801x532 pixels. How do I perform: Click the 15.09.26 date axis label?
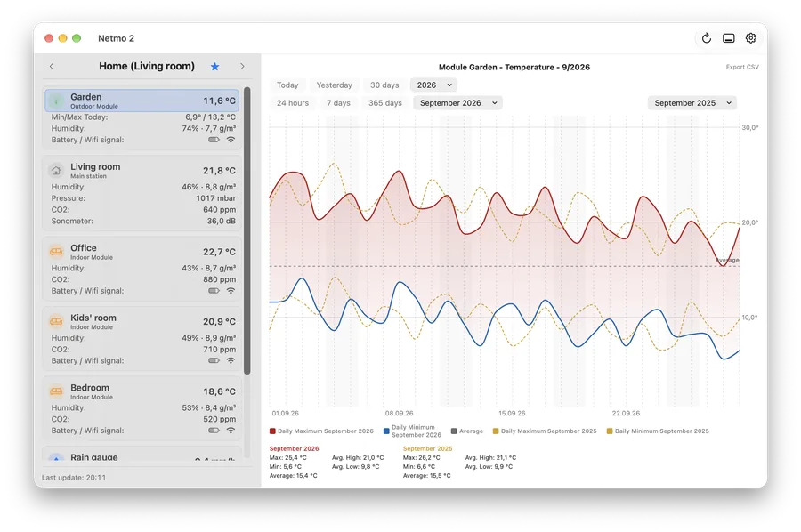point(512,413)
